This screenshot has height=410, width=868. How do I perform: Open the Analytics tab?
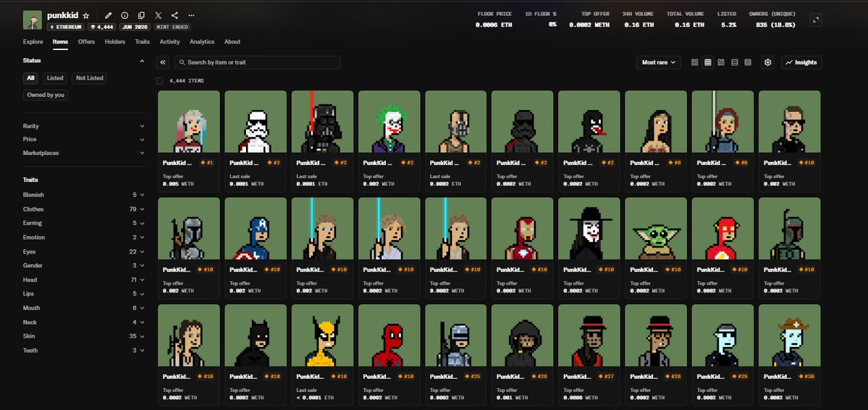pyautogui.click(x=202, y=41)
